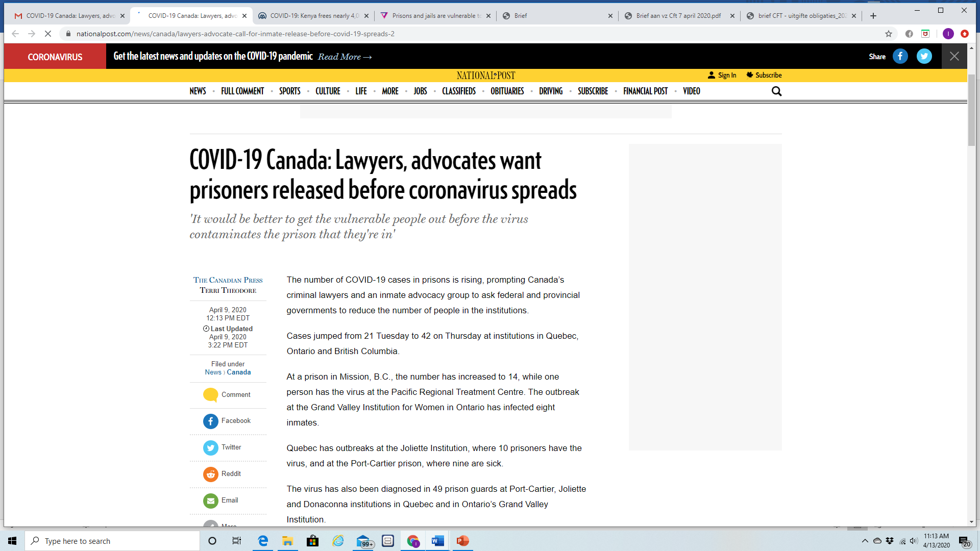Screen dimensions: 980x551
Task: Open the VIDEO section
Action: [692, 91]
